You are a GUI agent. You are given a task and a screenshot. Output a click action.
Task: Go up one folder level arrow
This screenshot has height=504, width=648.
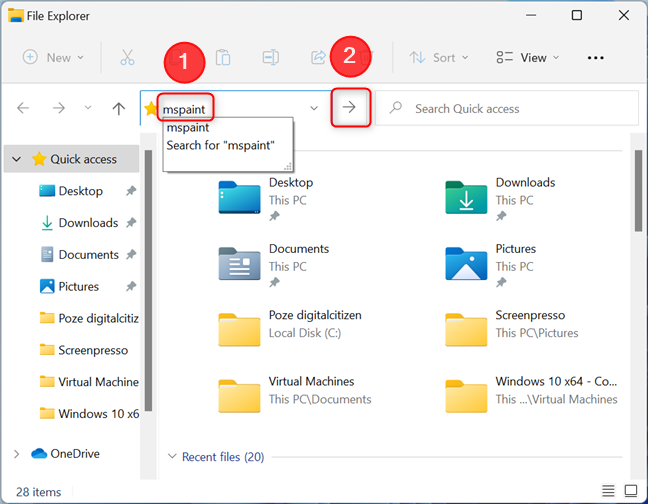(x=119, y=108)
